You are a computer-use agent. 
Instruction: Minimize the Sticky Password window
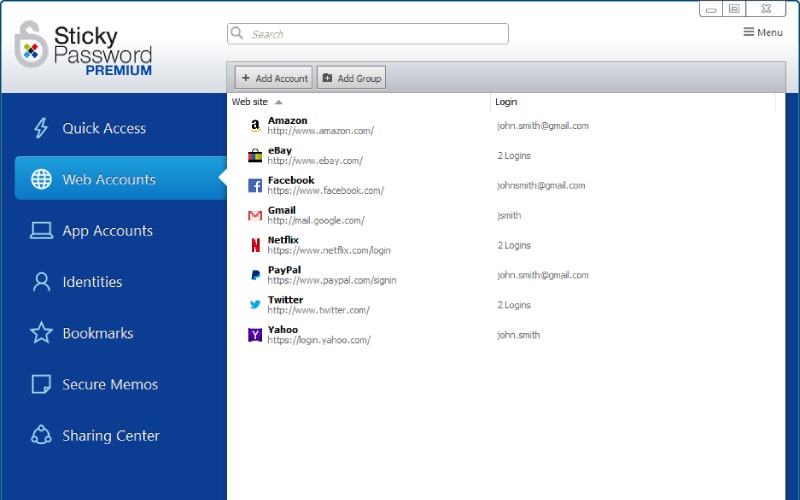(711, 9)
